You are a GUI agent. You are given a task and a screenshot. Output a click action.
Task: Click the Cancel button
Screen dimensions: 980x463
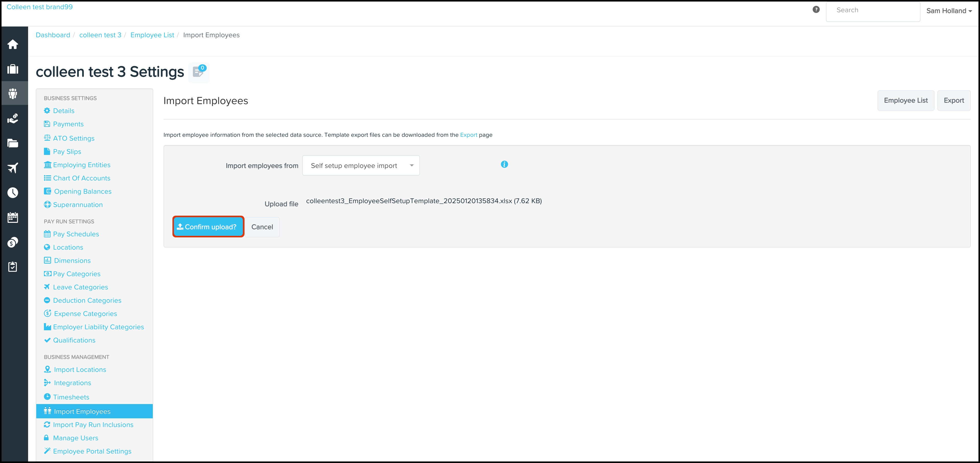(x=262, y=227)
